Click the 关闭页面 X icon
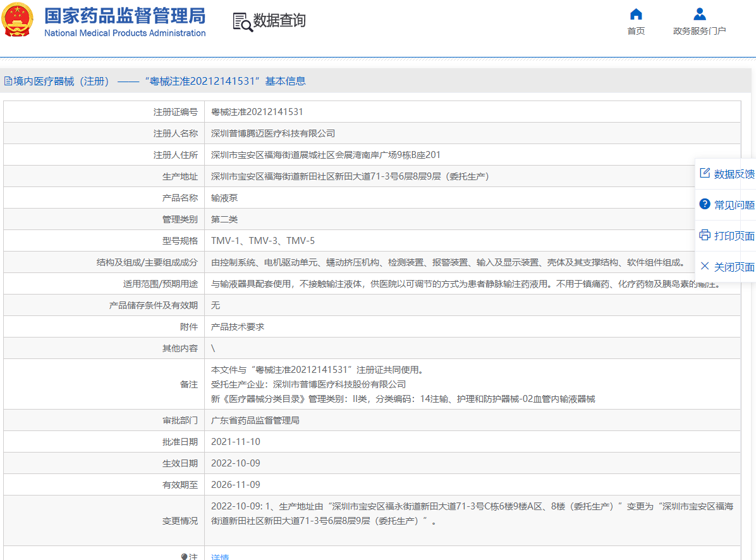Image resolution: width=756 pixels, height=560 pixels. point(704,266)
